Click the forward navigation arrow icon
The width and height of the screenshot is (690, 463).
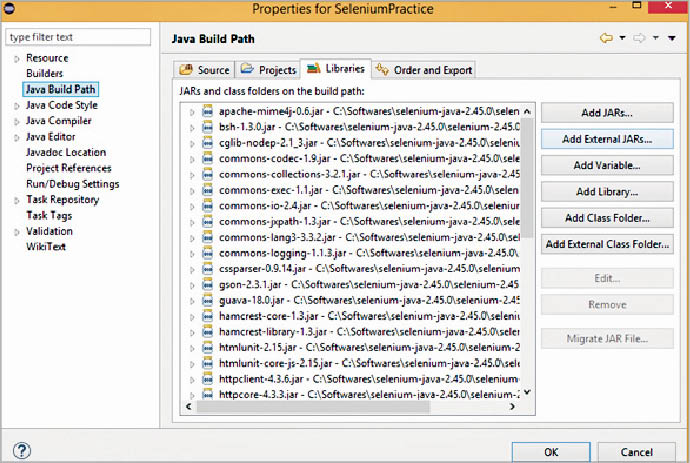click(637, 38)
